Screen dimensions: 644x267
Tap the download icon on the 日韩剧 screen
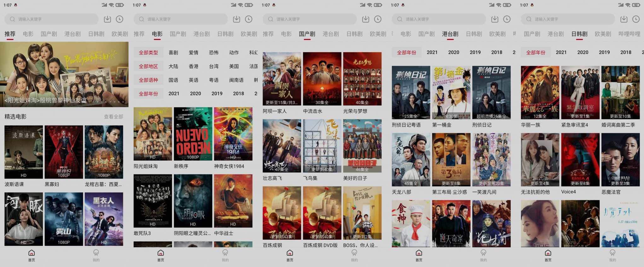point(624,19)
